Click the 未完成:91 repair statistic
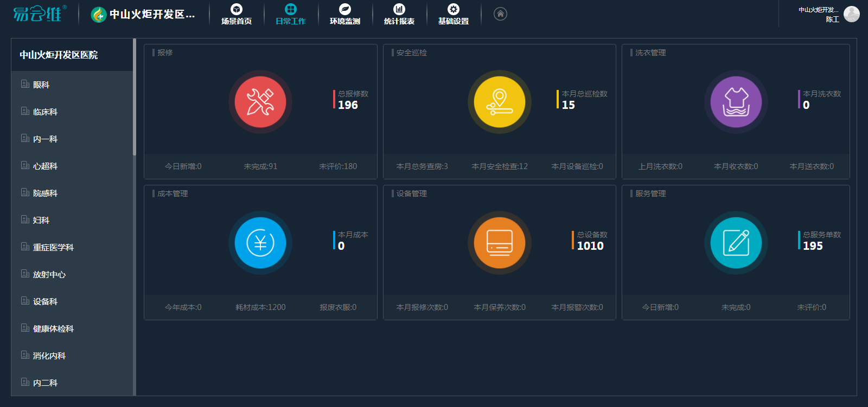 (260, 166)
